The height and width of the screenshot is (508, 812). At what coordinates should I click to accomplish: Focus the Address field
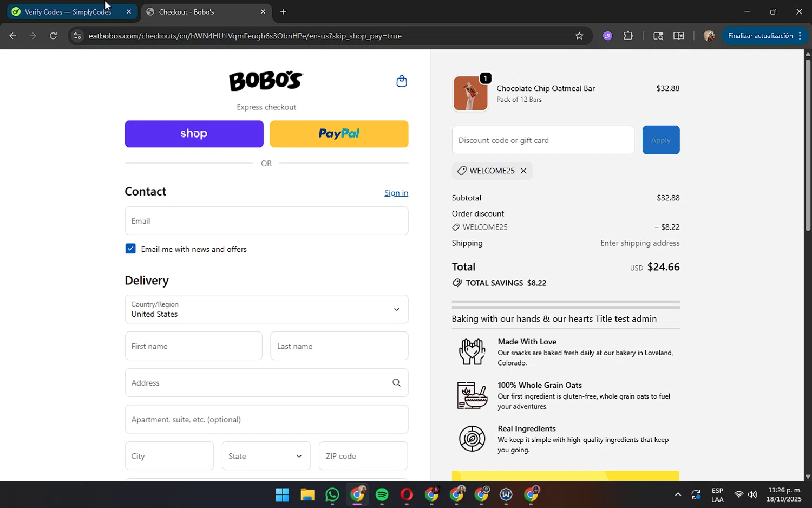tap(266, 383)
